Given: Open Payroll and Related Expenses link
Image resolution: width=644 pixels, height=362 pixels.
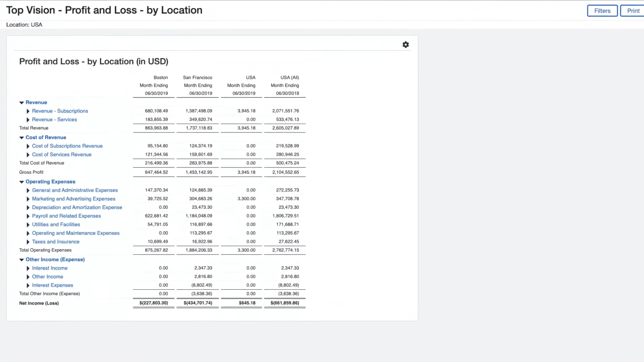Looking at the screenshot, I should click(x=66, y=216).
